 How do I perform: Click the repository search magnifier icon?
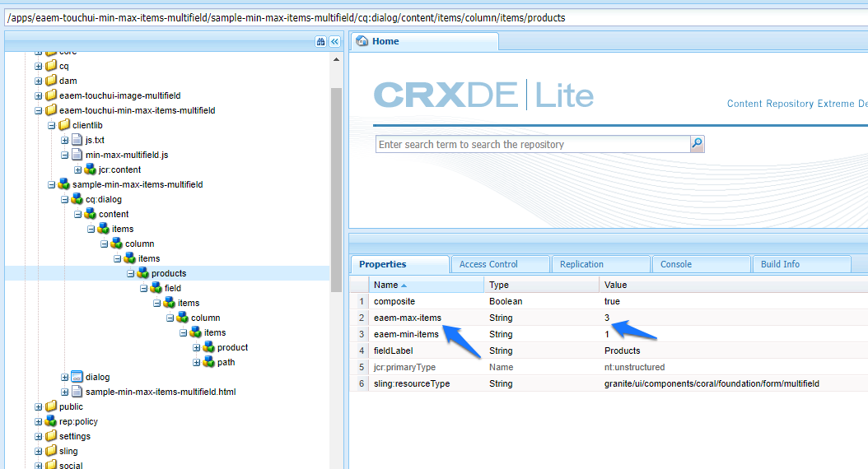pos(697,144)
